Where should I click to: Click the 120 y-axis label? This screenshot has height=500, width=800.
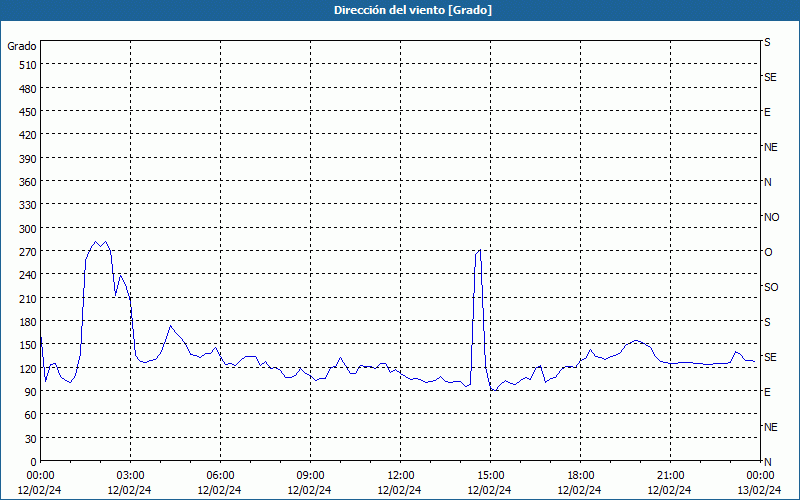[x=28, y=369]
